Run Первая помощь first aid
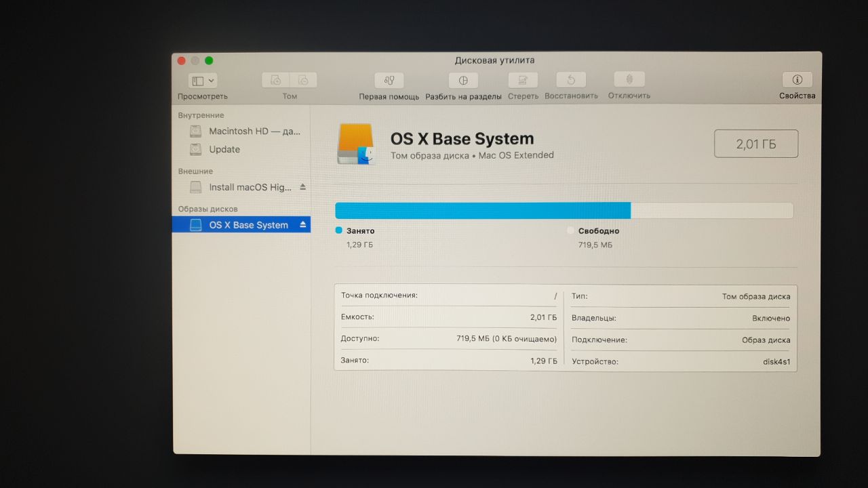This screenshot has width=868, height=488. pos(389,80)
